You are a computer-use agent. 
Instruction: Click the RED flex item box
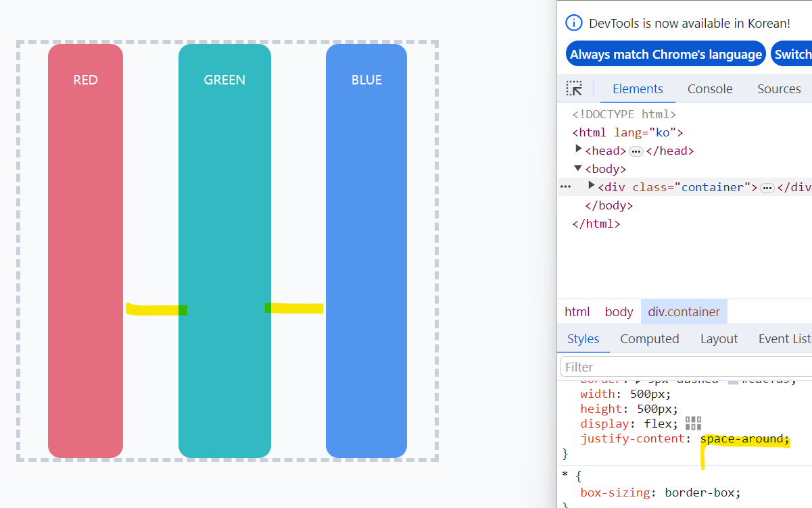tap(85, 251)
